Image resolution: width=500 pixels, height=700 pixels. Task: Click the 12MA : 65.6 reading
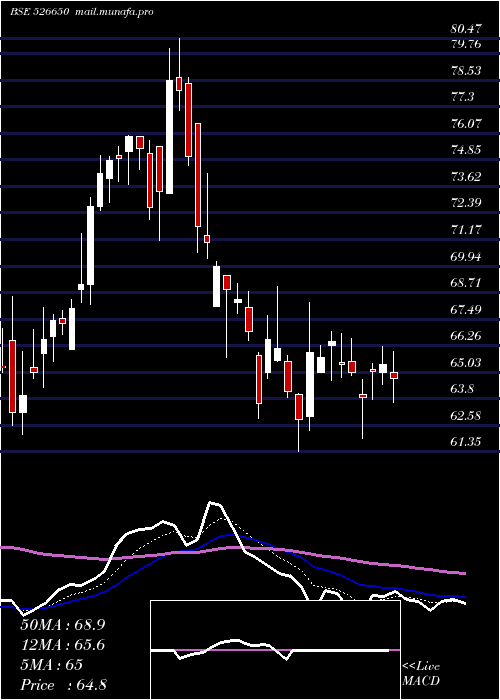(x=62, y=645)
